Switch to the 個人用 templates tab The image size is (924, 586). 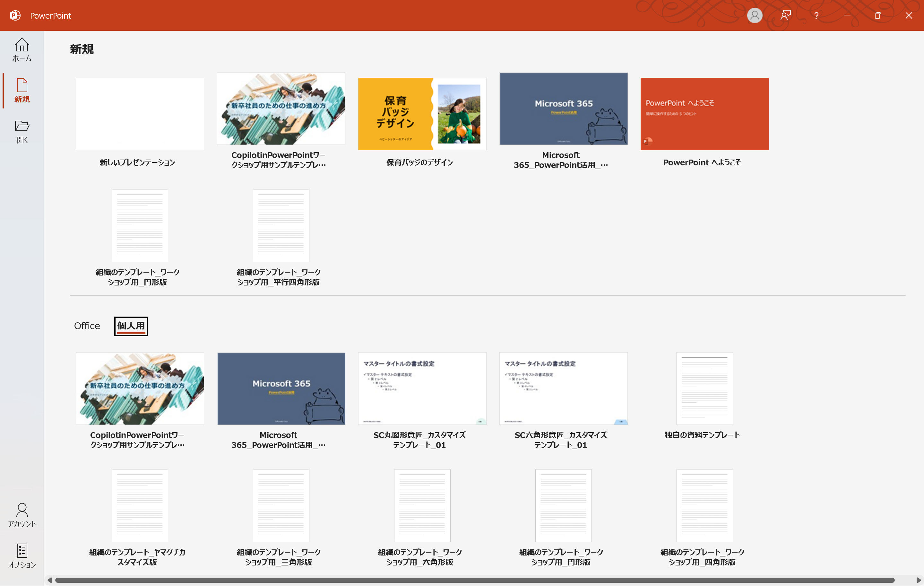point(131,326)
